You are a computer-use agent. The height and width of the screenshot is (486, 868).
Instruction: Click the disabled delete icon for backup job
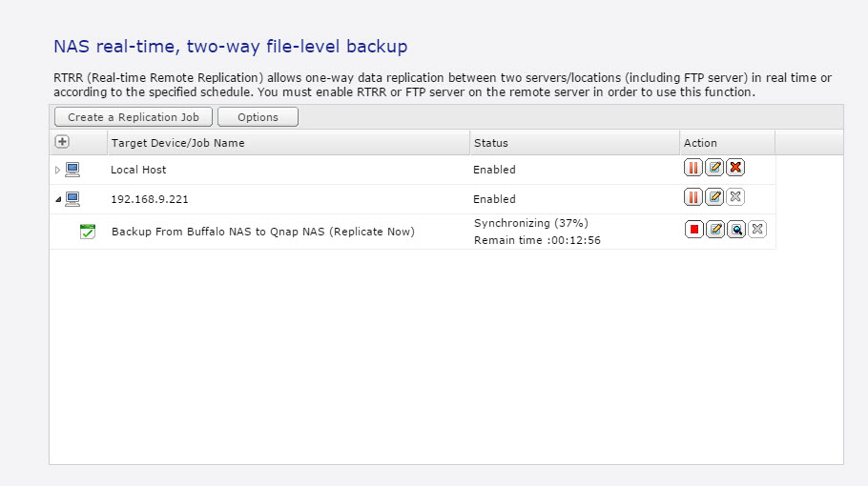[x=757, y=230]
